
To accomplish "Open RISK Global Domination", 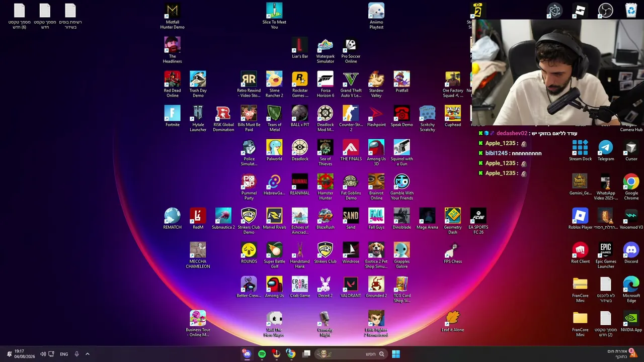I will [223, 119].
